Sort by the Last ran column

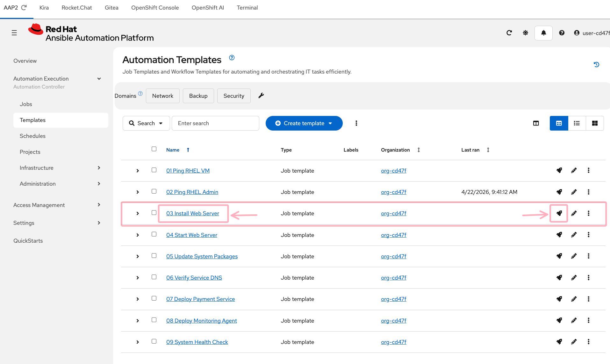470,150
